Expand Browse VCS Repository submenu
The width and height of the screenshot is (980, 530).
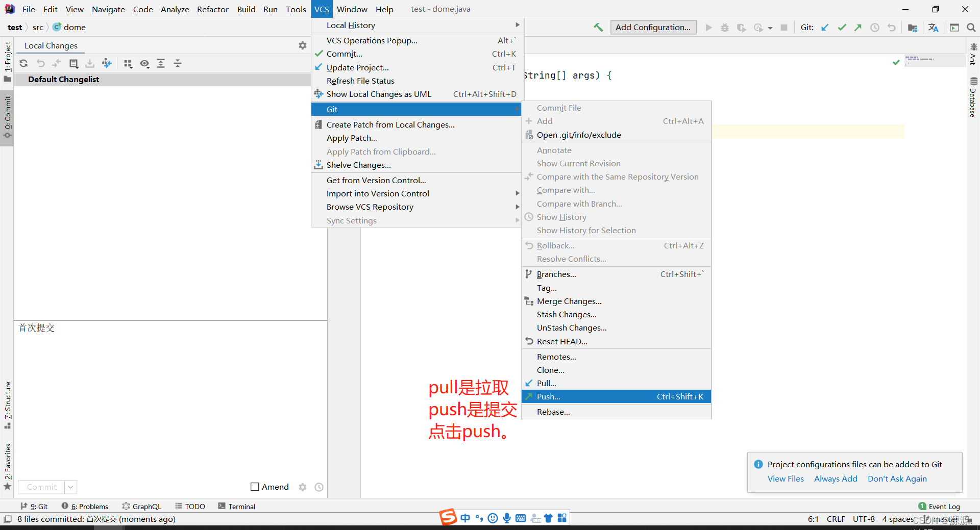pos(416,207)
